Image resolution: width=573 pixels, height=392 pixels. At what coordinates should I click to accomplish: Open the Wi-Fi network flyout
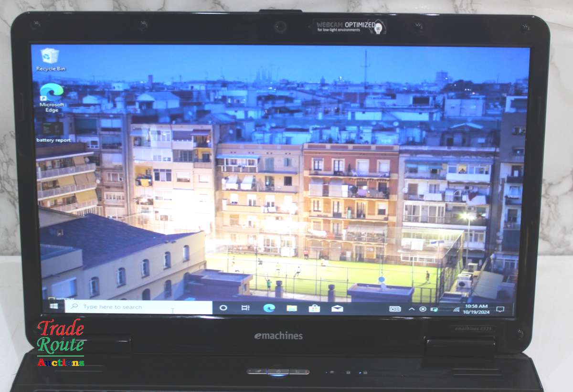(x=456, y=309)
